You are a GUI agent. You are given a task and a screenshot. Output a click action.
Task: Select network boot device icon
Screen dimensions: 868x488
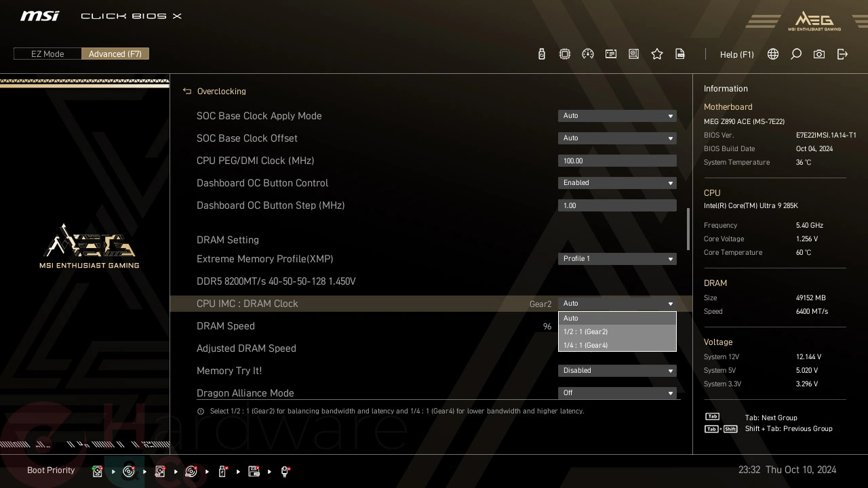[285, 471]
